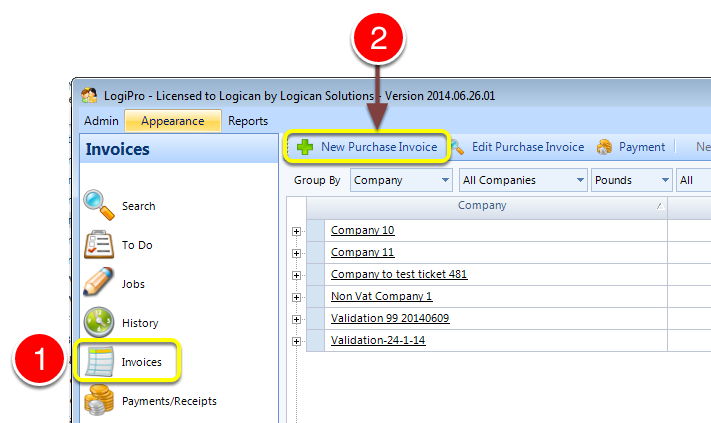This screenshot has width=711, height=423.
Task: Select the Jobs sidebar label
Action: (x=133, y=284)
